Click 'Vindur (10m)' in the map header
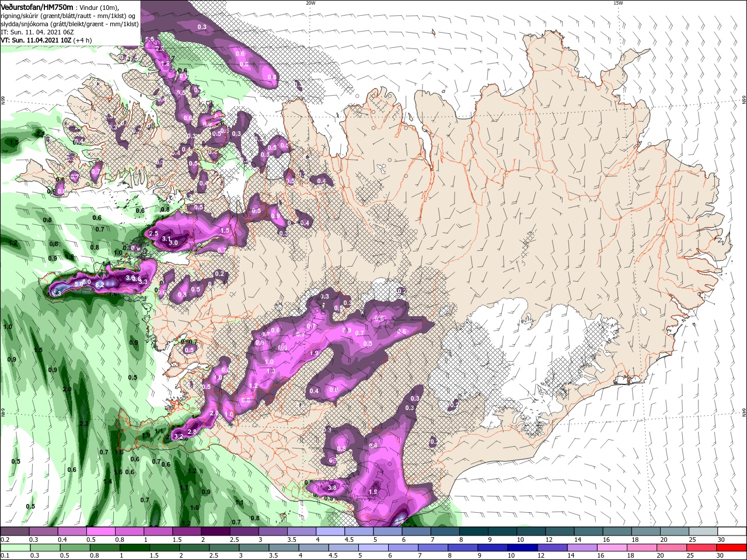 pos(99,7)
